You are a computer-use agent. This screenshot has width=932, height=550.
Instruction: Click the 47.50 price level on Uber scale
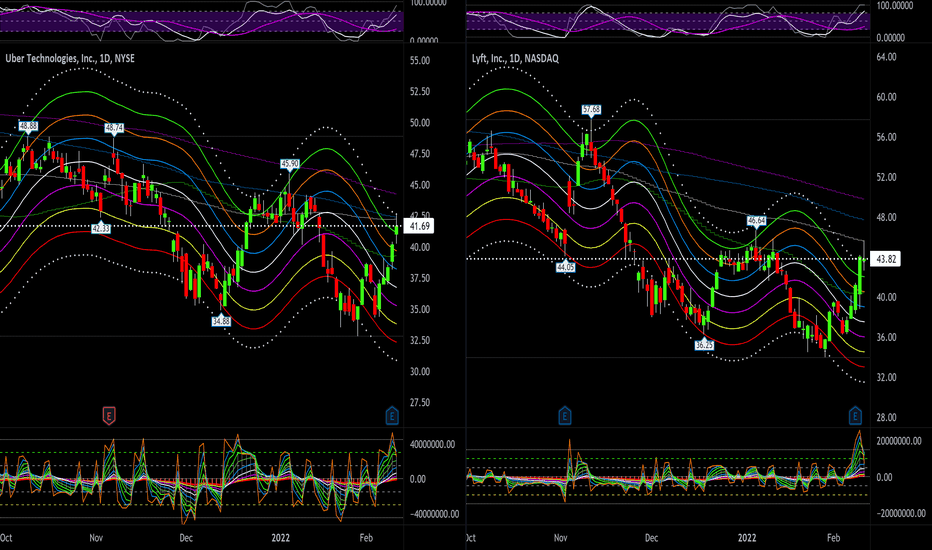tap(420, 154)
